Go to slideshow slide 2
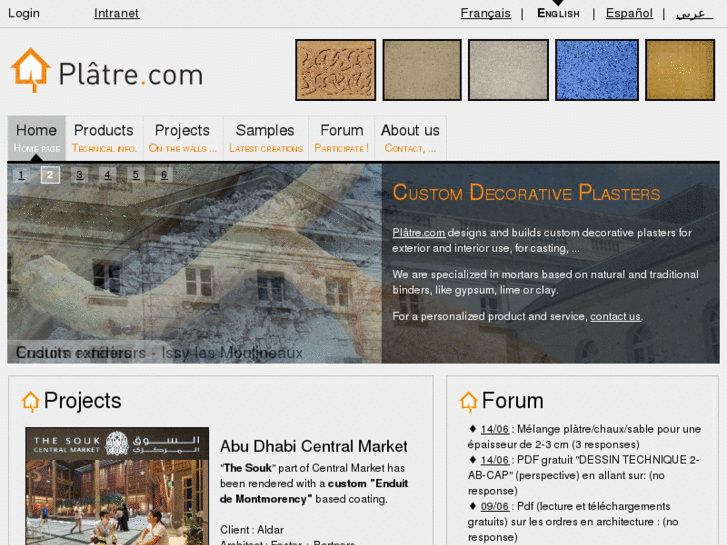727x545 pixels. point(50,175)
